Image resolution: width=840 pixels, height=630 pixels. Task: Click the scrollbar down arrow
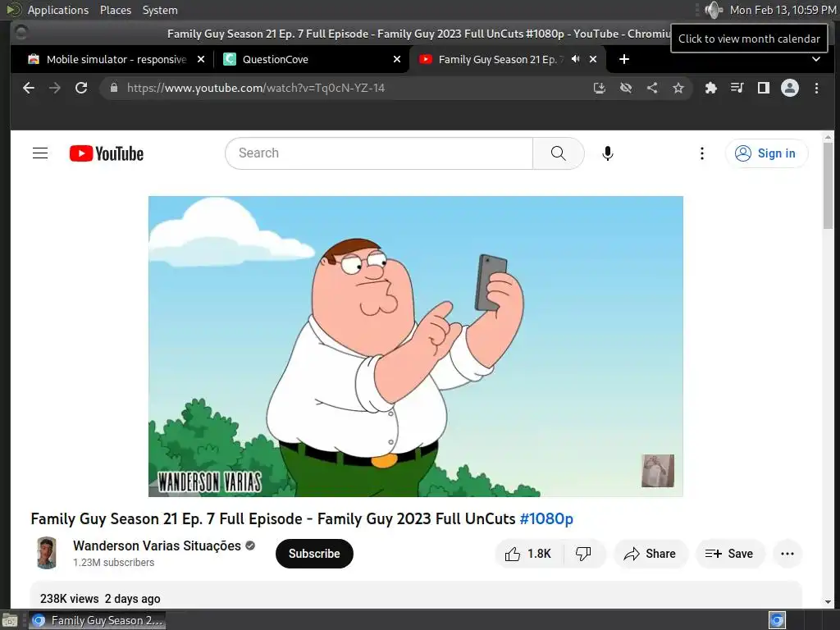pos(829,602)
